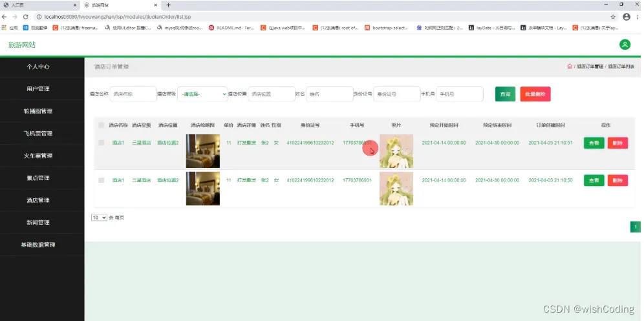Focus the 身份证号 search field
The height and width of the screenshot is (321, 644).
click(397, 94)
